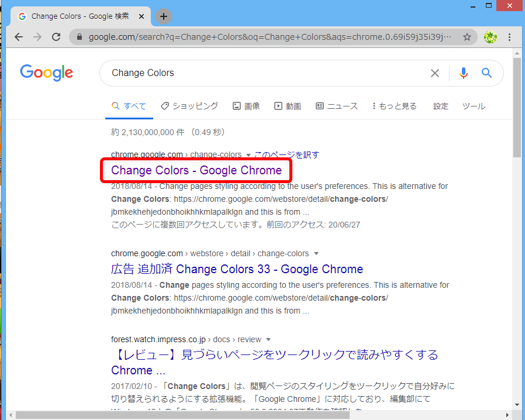Expand もっと見る menu
The width and height of the screenshot is (525, 420).
(395, 106)
